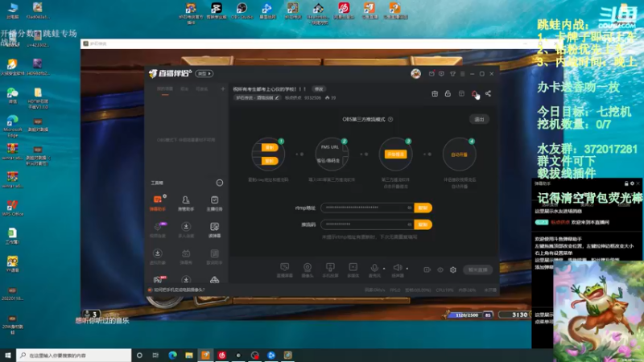
Task: Edit the 炉石传说 category tag
Action: (x=258, y=97)
